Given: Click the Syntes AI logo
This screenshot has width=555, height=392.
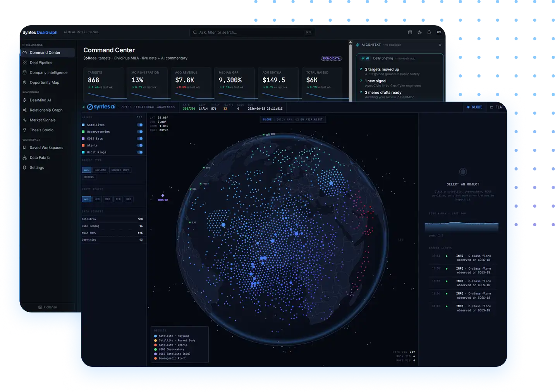Looking at the screenshot, I should pos(101,107).
